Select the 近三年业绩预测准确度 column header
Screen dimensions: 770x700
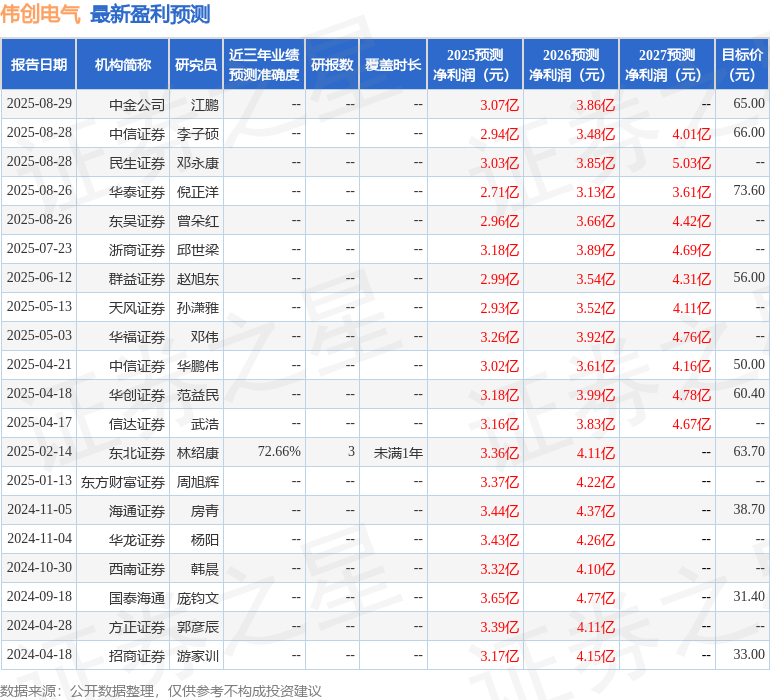(x=264, y=65)
